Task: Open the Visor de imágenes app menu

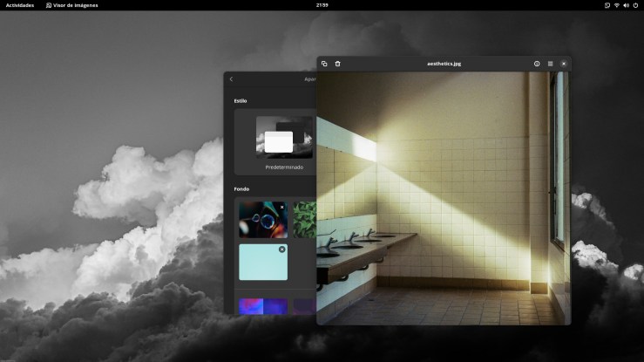Action: 71,5
